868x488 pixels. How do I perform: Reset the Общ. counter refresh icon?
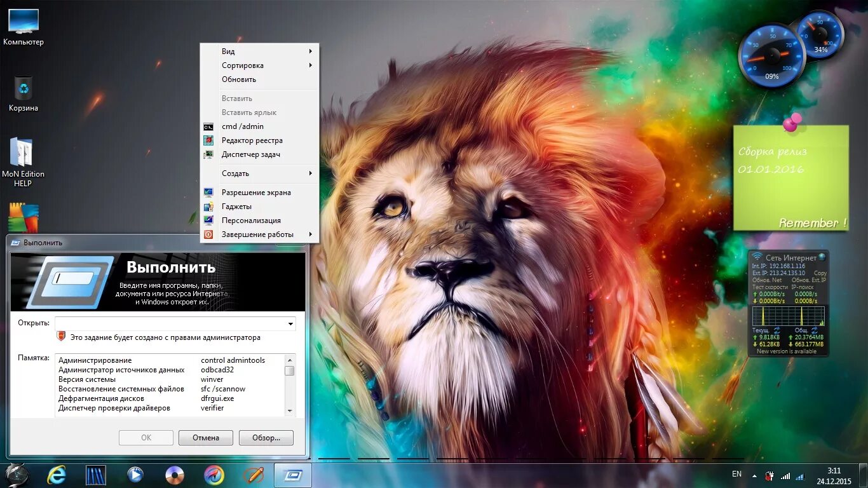click(x=815, y=330)
